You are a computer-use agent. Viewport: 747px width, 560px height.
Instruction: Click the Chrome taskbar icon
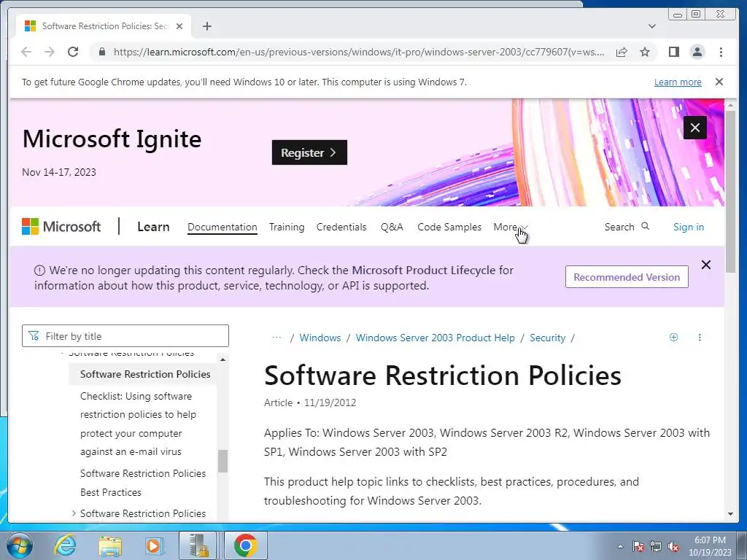click(x=245, y=545)
